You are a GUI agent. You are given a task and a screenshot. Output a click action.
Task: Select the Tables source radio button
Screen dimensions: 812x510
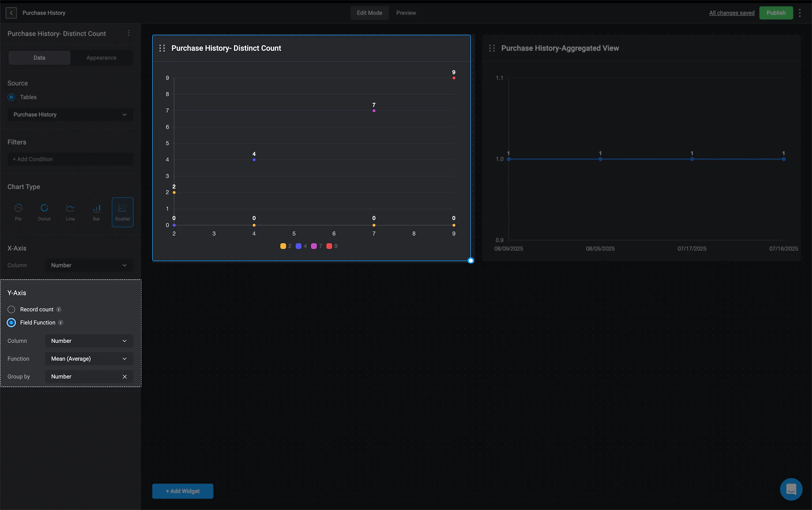pyautogui.click(x=11, y=97)
